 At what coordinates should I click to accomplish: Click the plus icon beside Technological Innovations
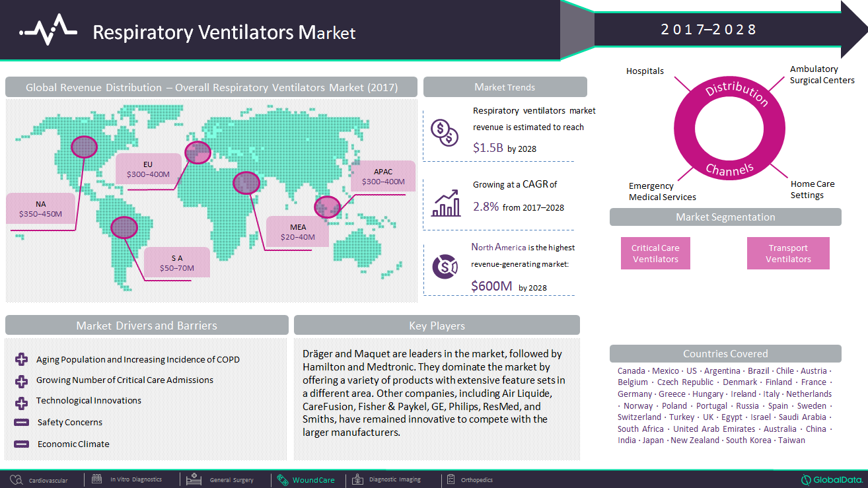(x=21, y=401)
